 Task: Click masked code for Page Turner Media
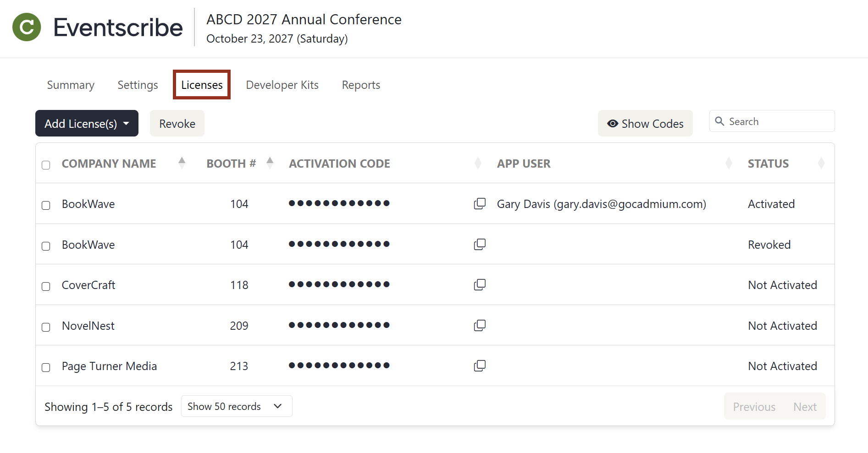[339, 366]
